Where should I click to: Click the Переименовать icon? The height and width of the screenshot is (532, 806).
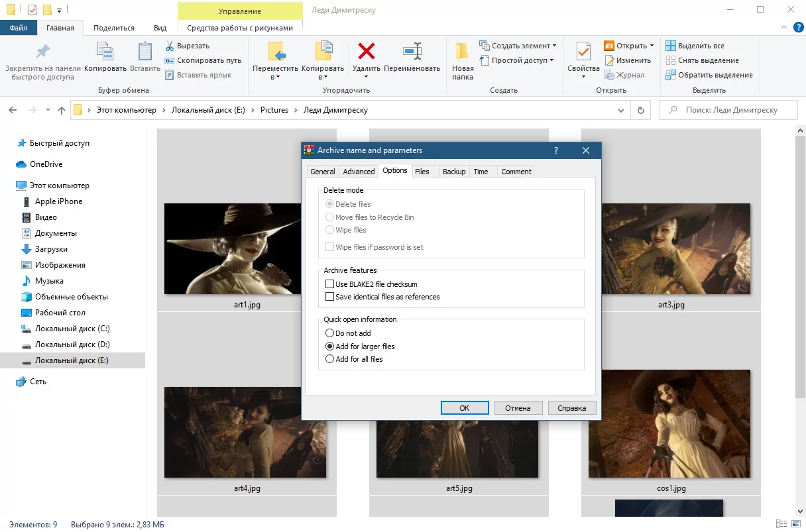412,51
